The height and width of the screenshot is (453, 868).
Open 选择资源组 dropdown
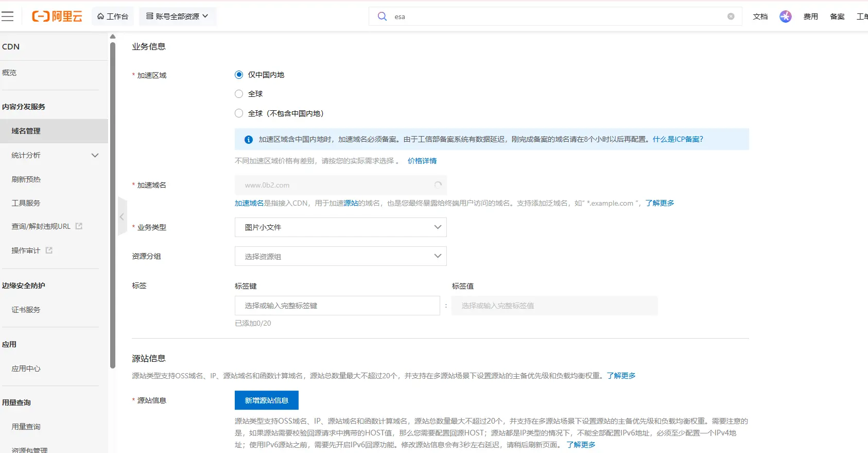pos(340,256)
